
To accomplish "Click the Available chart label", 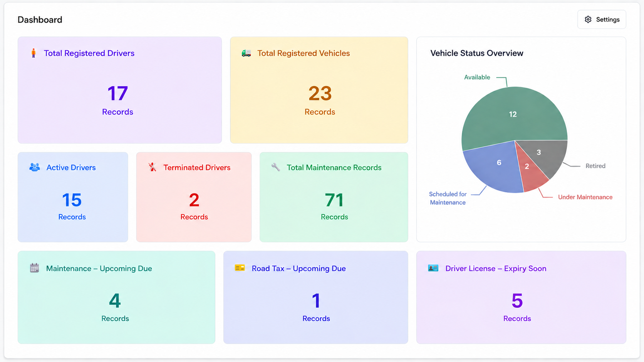I will click(477, 77).
